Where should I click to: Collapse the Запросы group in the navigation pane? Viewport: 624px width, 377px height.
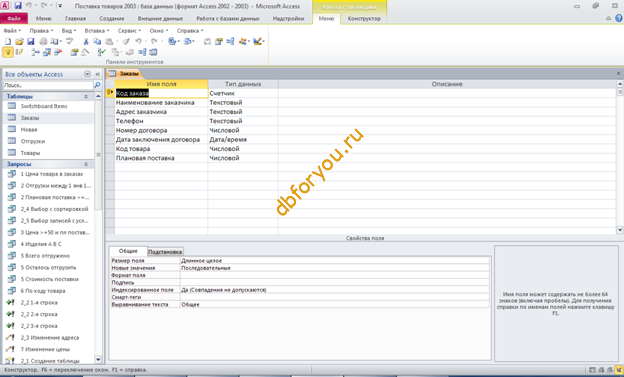point(86,164)
